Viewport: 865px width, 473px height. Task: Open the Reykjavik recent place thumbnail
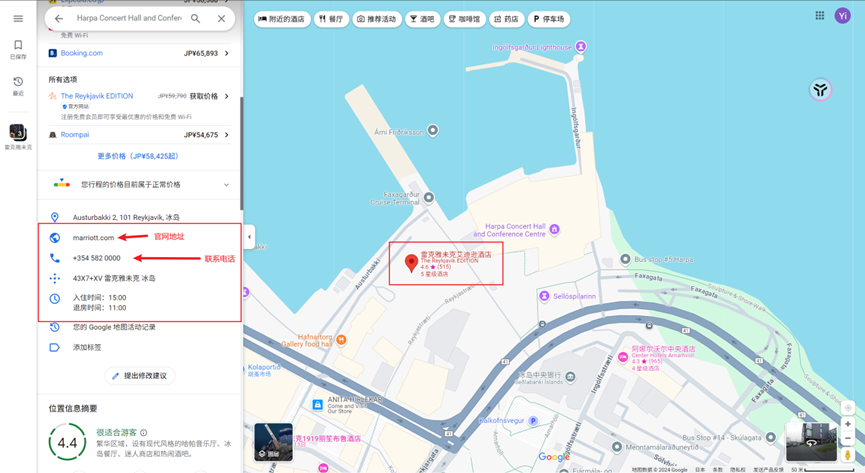tap(18, 133)
